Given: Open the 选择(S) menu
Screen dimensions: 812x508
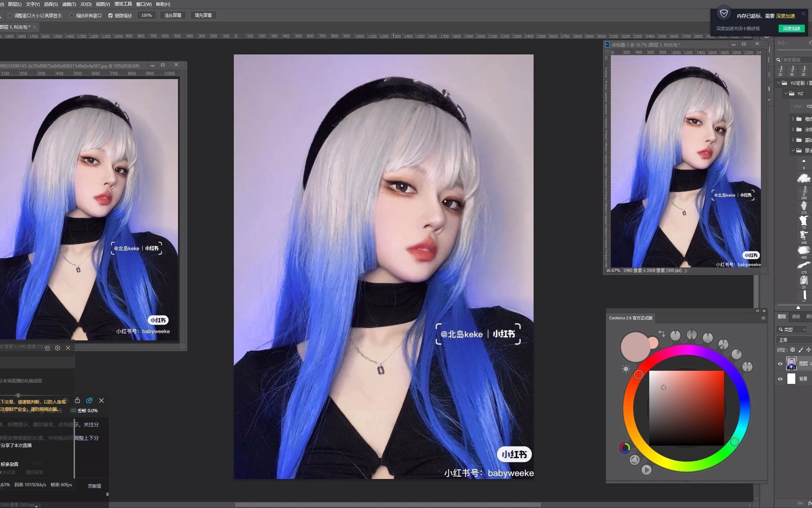Looking at the screenshot, I should tap(51, 4).
